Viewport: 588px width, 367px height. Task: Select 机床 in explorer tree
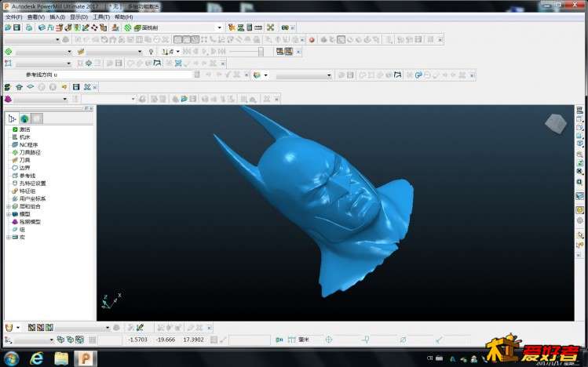[x=25, y=137]
